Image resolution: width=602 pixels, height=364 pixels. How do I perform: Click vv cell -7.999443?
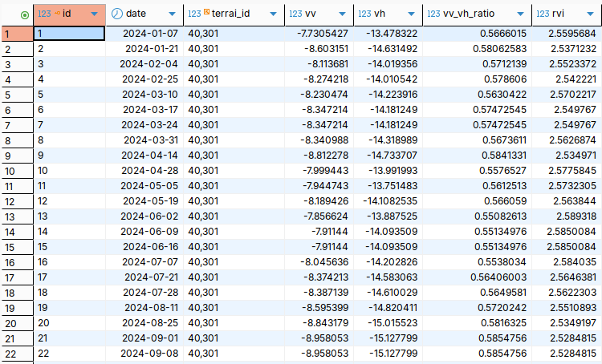(x=319, y=171)
